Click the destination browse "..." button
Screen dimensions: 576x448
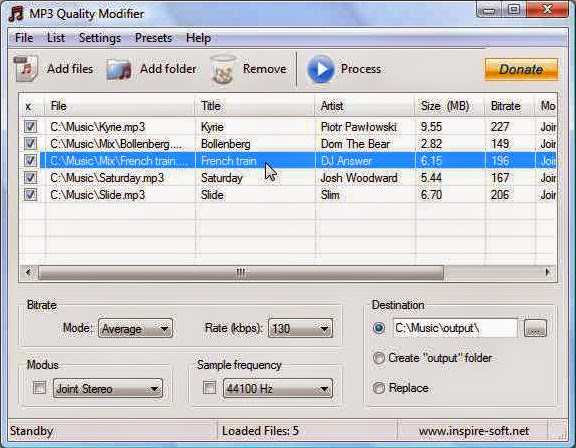[535, 328]
